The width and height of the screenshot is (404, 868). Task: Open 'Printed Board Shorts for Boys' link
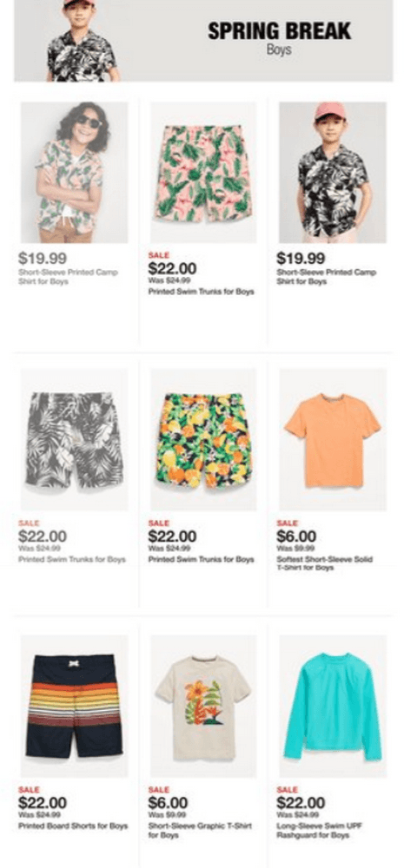[73, 826]
